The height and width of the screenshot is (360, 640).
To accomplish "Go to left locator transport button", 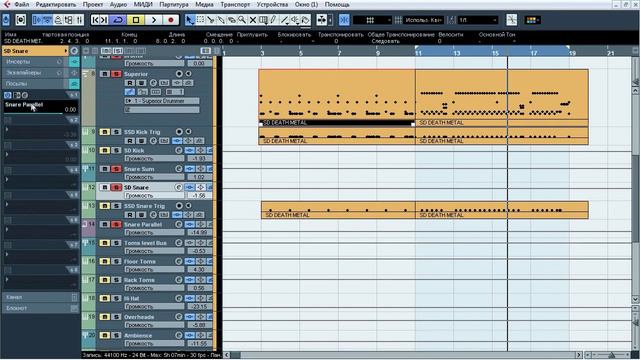I will [x=96, y=20].
